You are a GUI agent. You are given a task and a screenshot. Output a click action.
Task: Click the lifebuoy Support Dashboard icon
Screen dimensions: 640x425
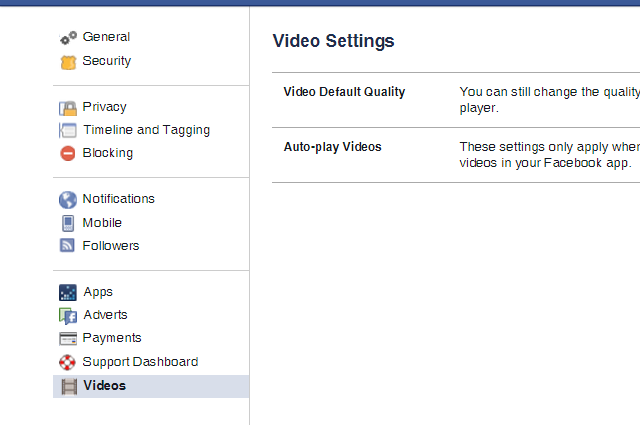[68, 362]
